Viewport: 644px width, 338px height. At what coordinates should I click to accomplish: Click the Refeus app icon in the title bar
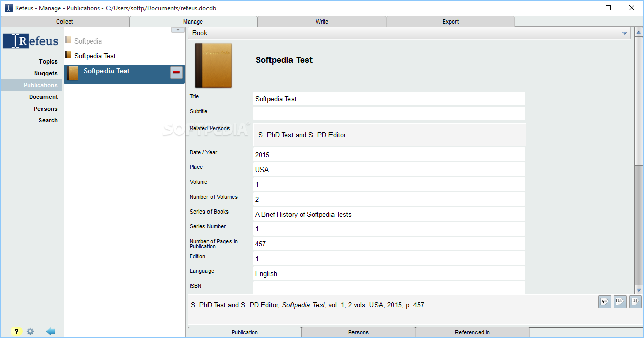9,8
